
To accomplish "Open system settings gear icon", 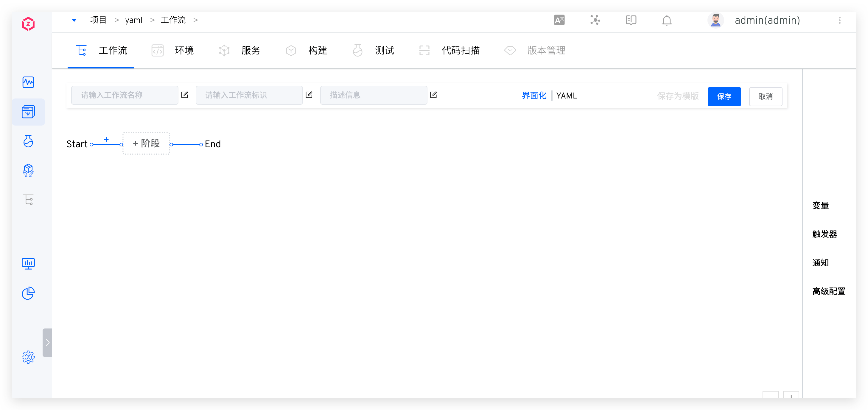I will 28,357.
